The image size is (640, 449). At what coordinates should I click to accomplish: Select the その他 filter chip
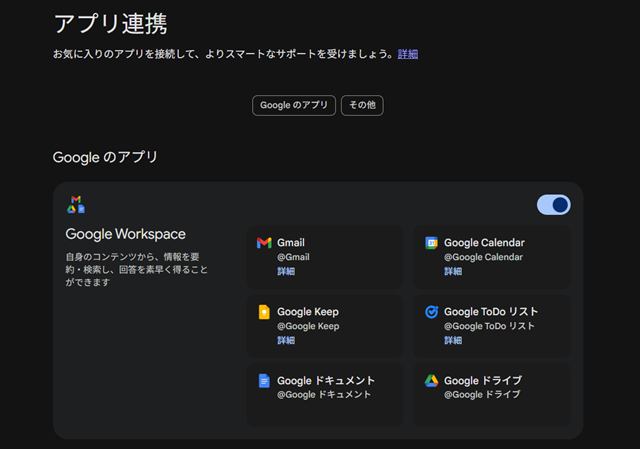point(362,105)
